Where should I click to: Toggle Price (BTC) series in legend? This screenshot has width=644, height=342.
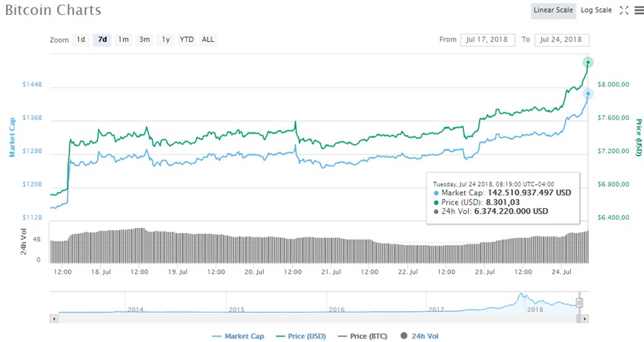(x=363, y=337)
